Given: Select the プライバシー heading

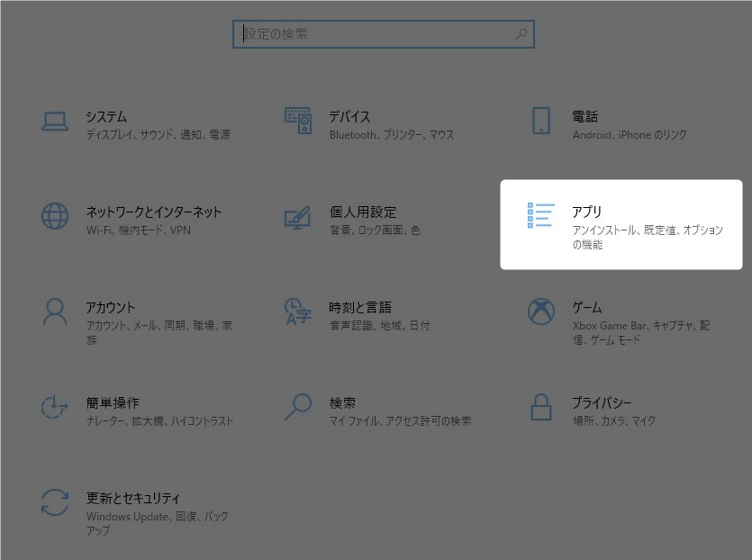Looking at the screenshot, I should coord(602,402).
